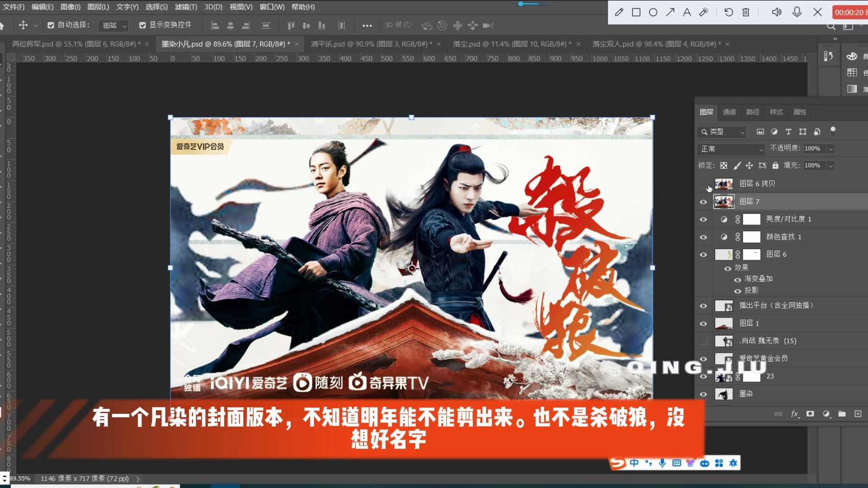Click the align horizontal centers icon
Viewport: 868px width, 488px height.
(x=230, y=25)
